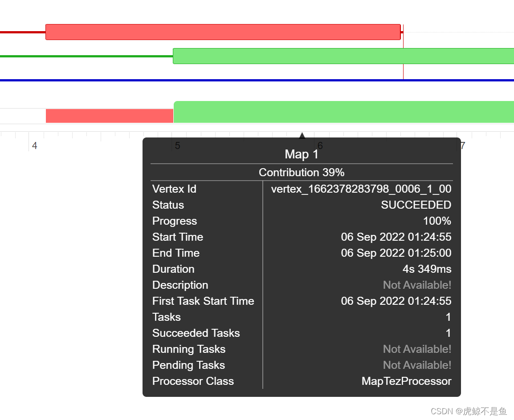Click the Processor Class label
514x420 pixels.
click(x=193, y=381)
